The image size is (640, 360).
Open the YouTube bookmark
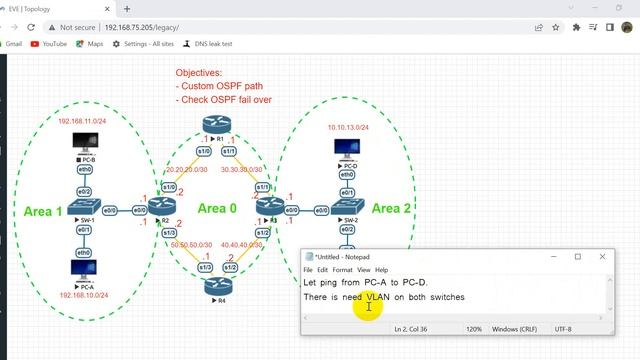pos(49,44)
